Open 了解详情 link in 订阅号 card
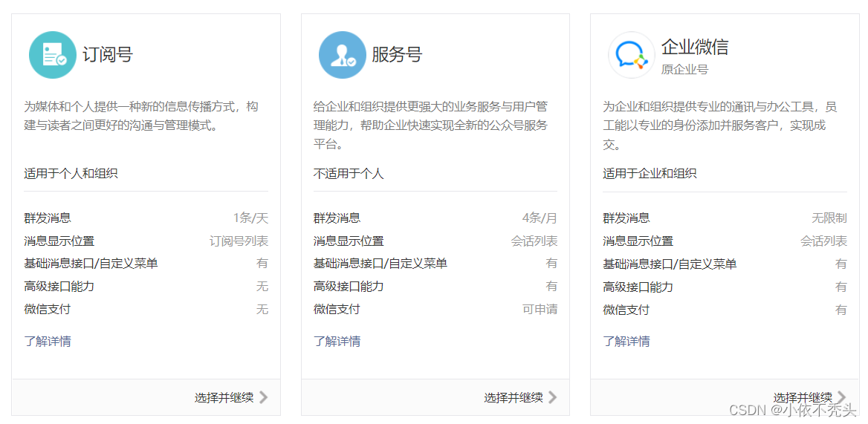Screen dimensions: 868x424 [x=47, y=341]
